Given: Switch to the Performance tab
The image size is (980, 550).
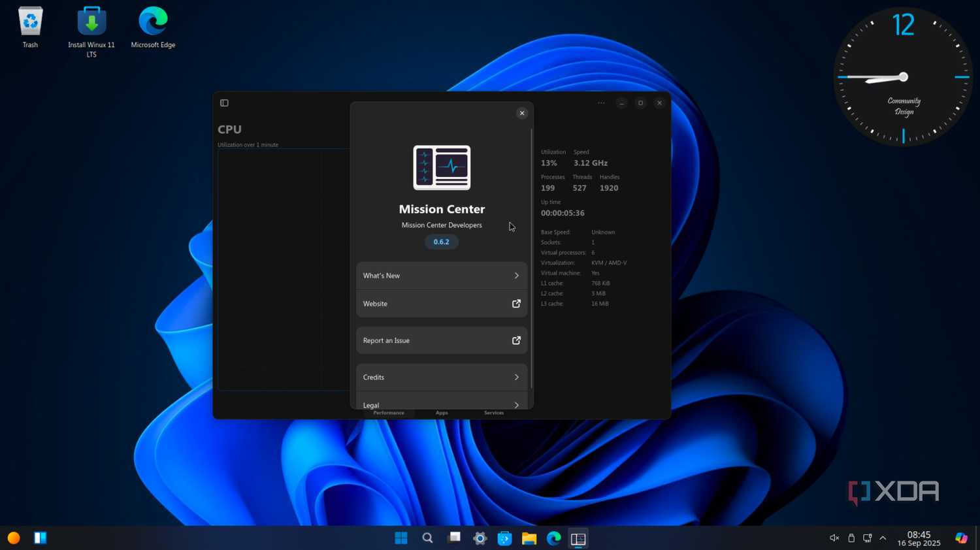Looking at the screenshot, I should click(389, 413).
